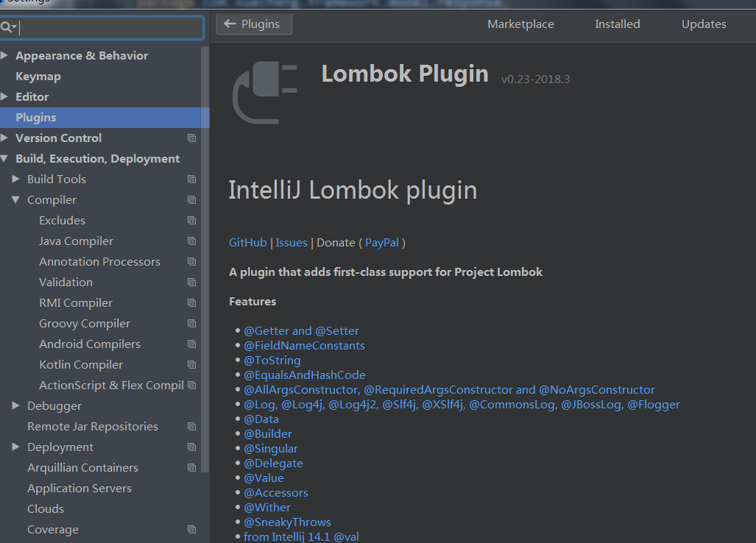Click project-level icon beside Arquillian Containers
This screenshot has height=543, width=756.
click(192, 468)
